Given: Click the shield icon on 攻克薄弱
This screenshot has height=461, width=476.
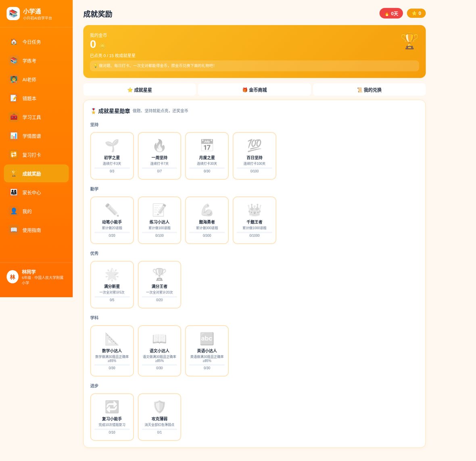Looking at the screenshot, I should (x=159, y=407).
